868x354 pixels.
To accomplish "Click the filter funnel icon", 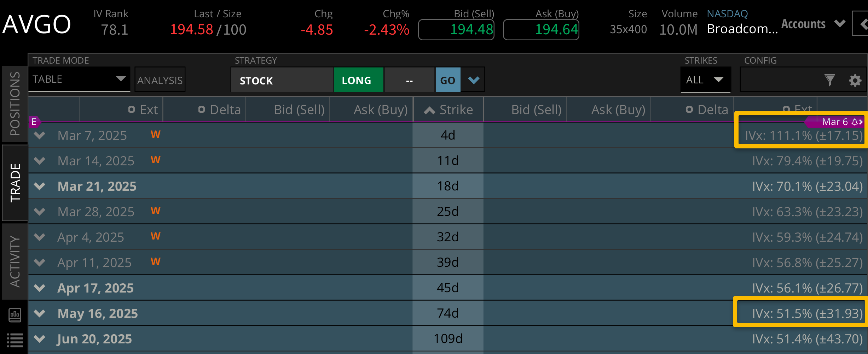I will point(829,81).
